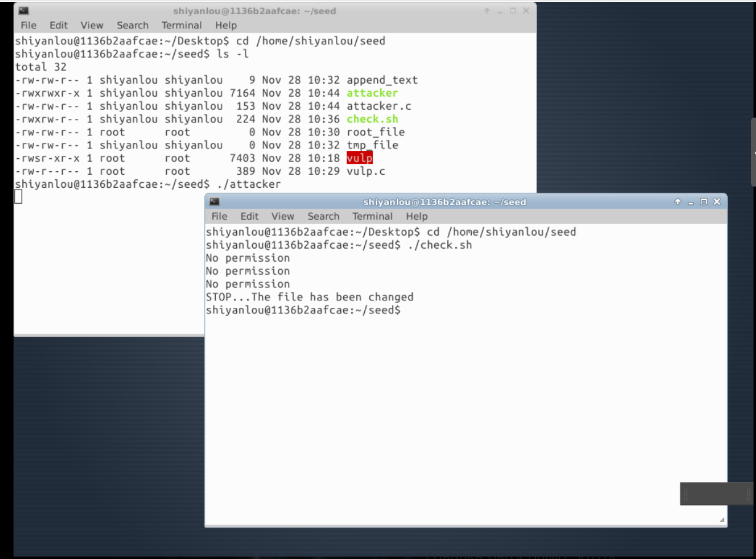Viewport: 756px width, 559px height.
Task: Open Help menu in the check.sh terminal
Action: (x=416, y=216)
